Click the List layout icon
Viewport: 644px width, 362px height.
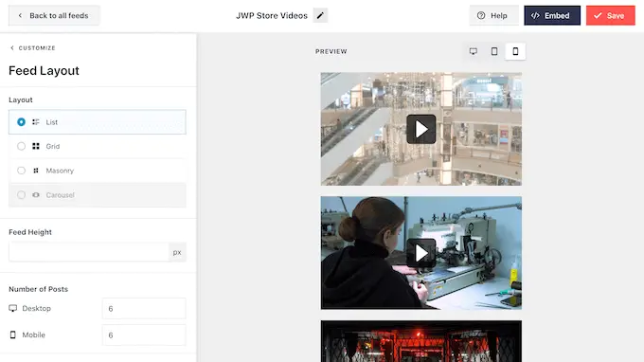tap(36, 122)
